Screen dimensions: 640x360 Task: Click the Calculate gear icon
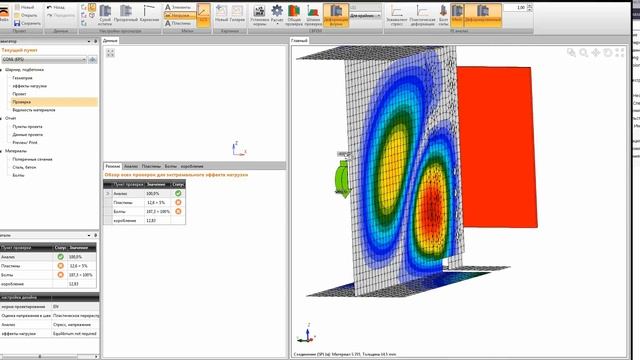point(277,11)
